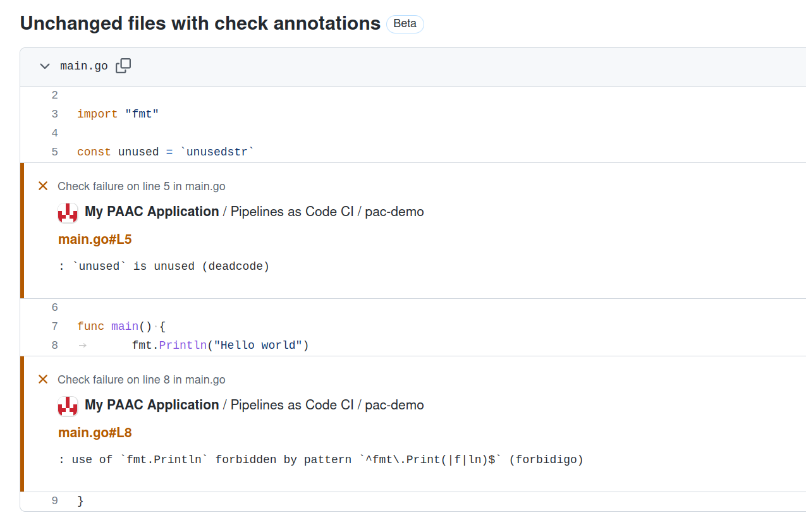806x532 pixels.
Task: Click the Beta badge in the heading
Action: [x=405, y=24]
